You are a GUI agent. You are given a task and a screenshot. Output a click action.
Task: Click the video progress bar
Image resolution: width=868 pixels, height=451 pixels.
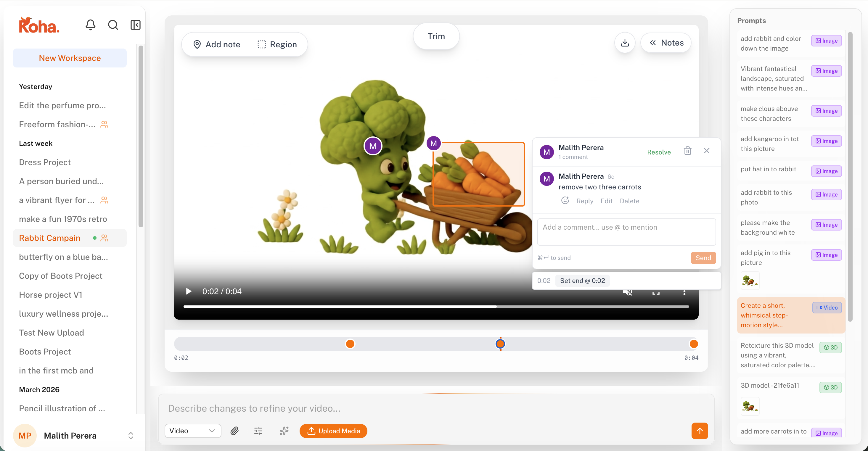436,307
